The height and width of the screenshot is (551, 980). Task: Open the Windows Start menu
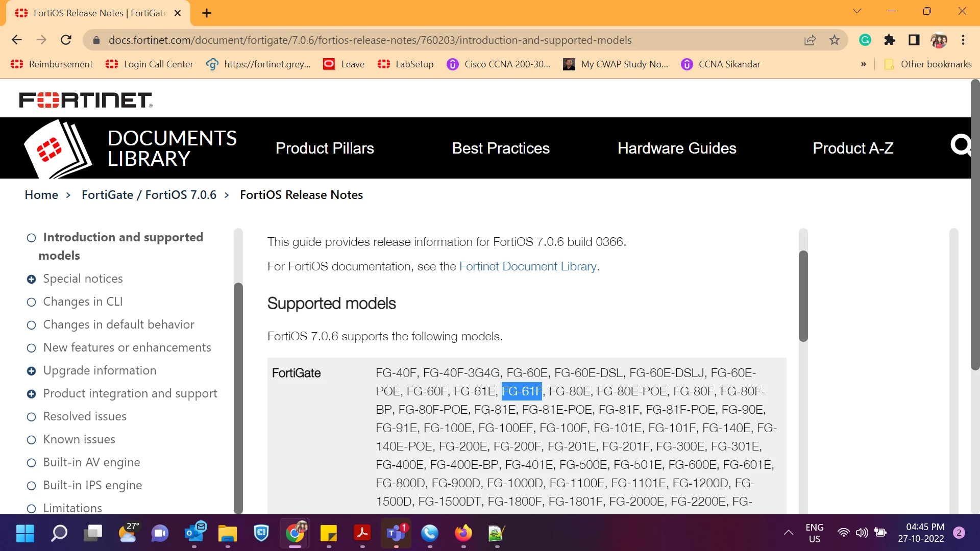pos(25,534)
